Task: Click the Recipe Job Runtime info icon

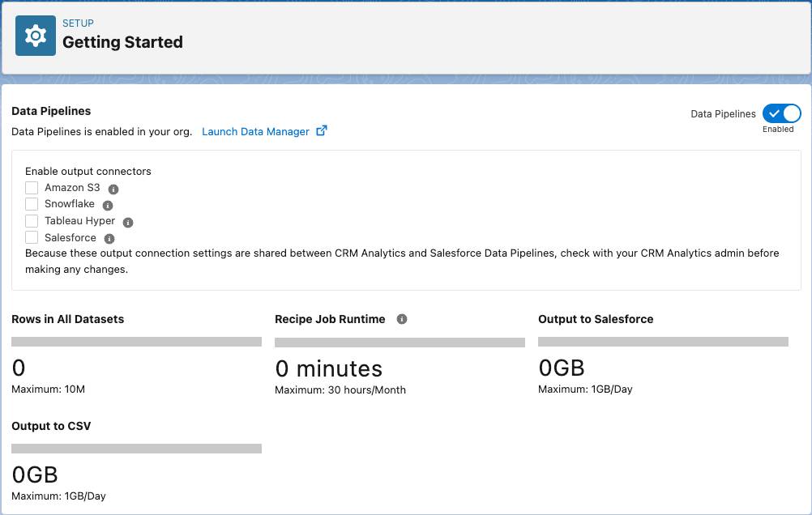Action: click(402, 319)
